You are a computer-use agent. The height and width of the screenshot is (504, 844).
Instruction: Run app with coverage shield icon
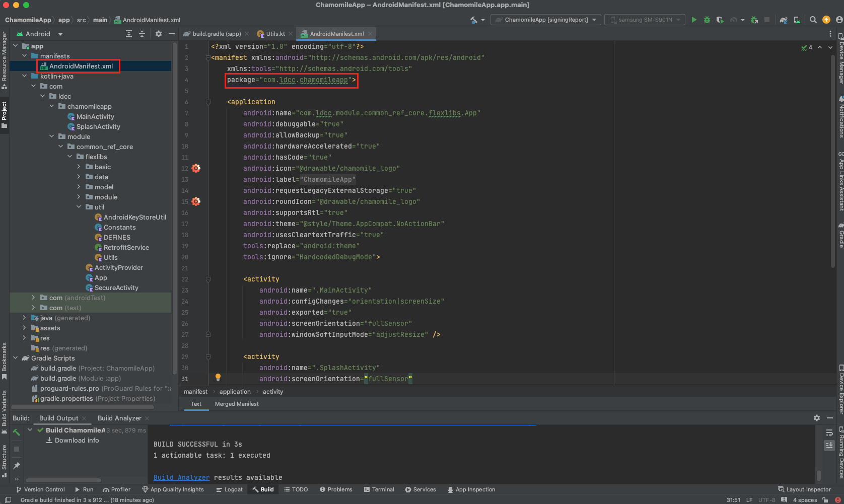(x=720, y=20)
